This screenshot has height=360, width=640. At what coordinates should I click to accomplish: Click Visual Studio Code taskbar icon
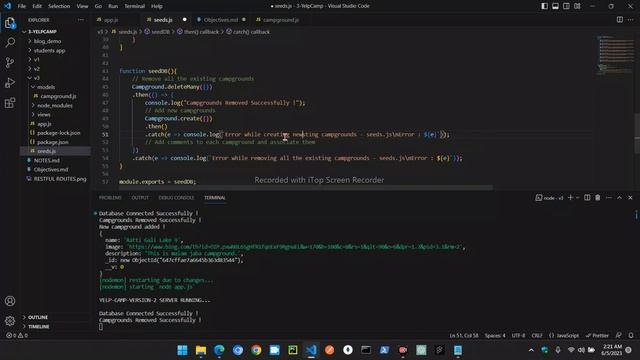[x=311, y=350]
